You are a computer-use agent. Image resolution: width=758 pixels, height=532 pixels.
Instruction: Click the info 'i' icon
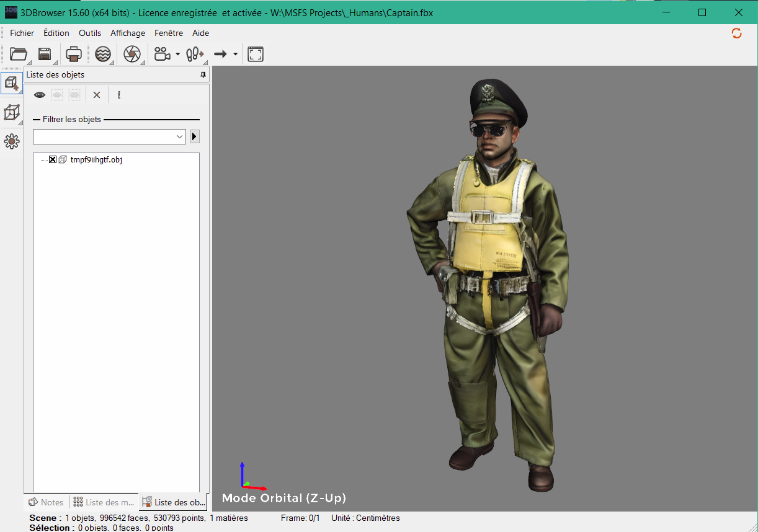click(x=118, y=95)
